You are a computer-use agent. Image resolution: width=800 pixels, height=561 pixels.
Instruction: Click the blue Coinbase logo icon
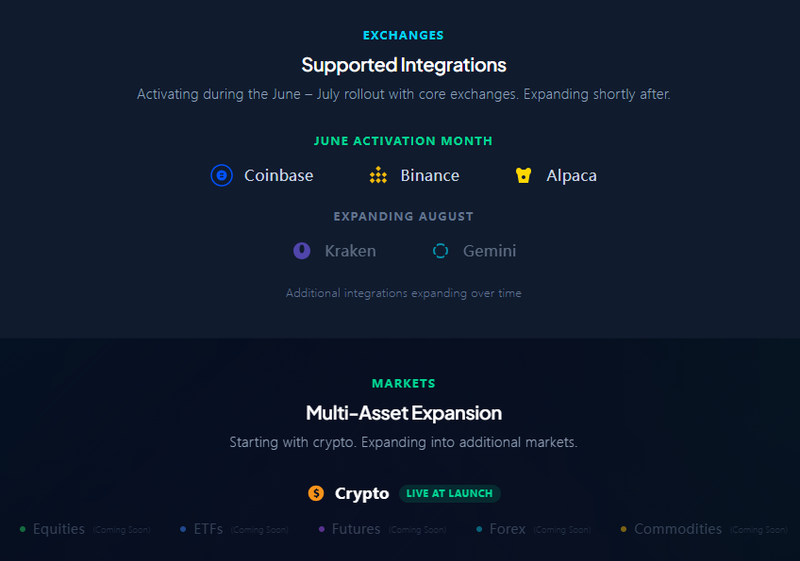click(221, 175)
